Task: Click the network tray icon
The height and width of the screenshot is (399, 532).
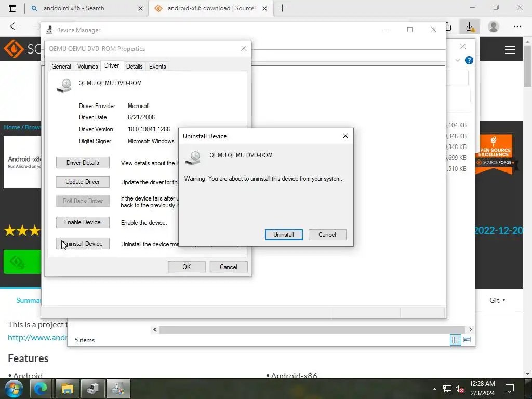Action: point(447,389)
